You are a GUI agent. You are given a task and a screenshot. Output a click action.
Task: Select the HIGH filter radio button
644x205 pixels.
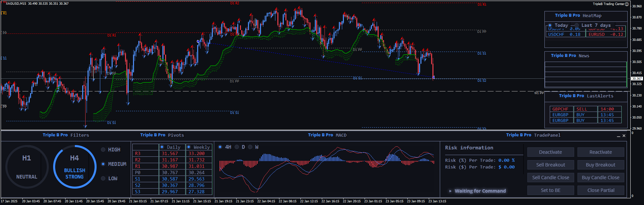point(103,150)
